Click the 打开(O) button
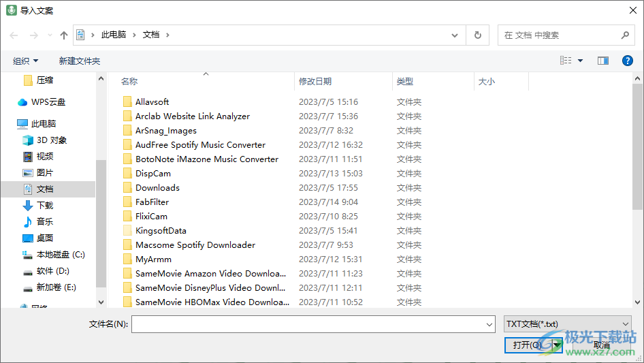 coord(528,345)
